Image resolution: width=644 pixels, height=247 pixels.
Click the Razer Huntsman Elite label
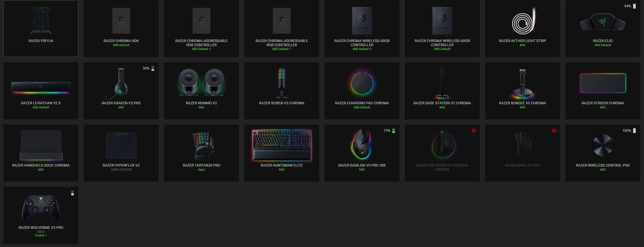282,165
